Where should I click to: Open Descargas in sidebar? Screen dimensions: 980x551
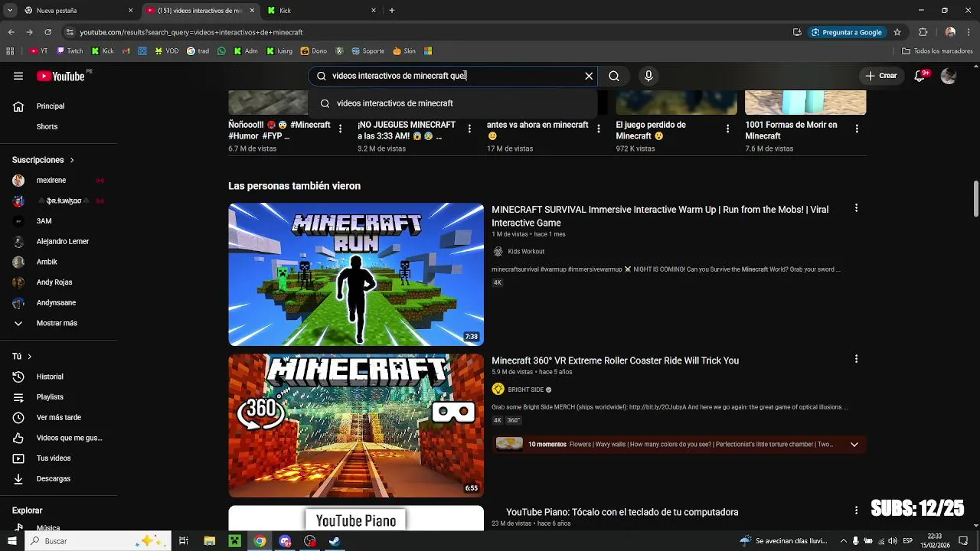point(55,479)
